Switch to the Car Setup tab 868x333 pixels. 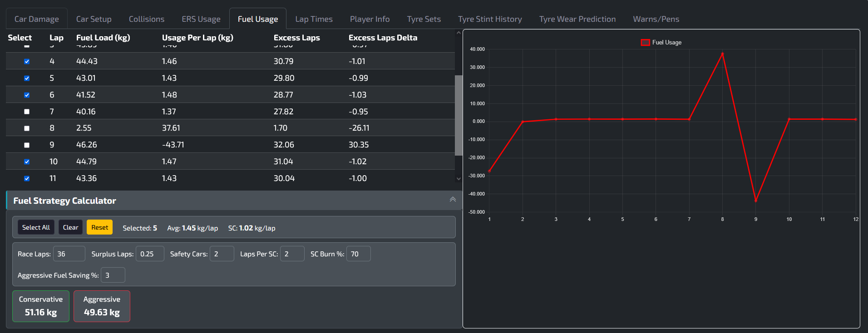[94, 19]
